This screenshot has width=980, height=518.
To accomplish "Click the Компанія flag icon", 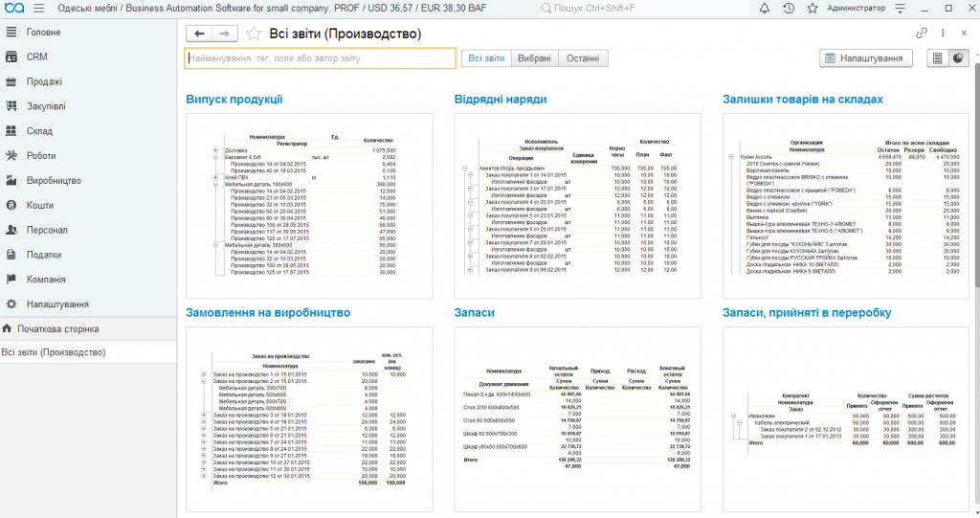I will click(11, 279).
